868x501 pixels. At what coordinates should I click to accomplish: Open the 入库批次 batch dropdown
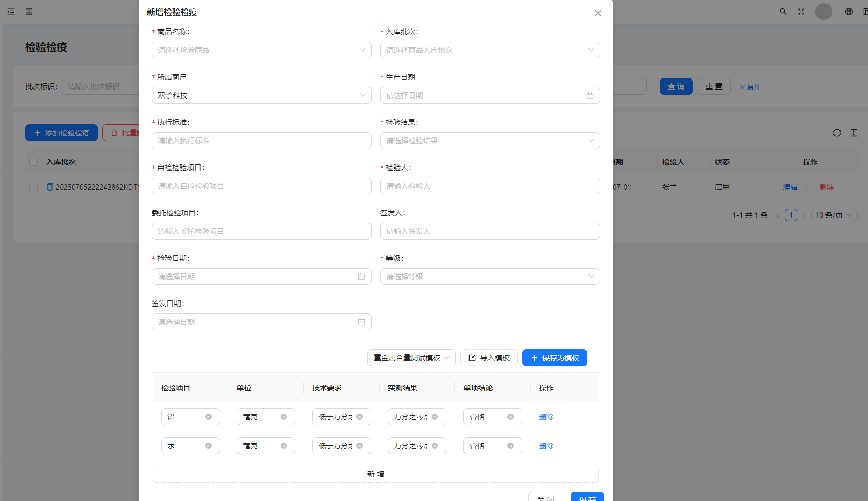click(490, 50)
